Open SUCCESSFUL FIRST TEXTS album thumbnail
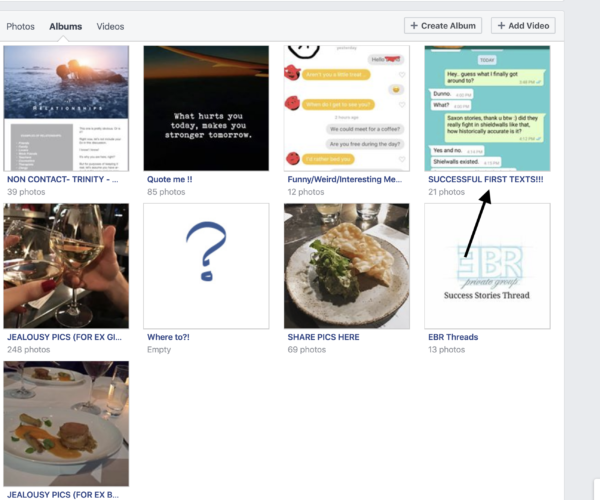The image size is (600, 500). 487,108
